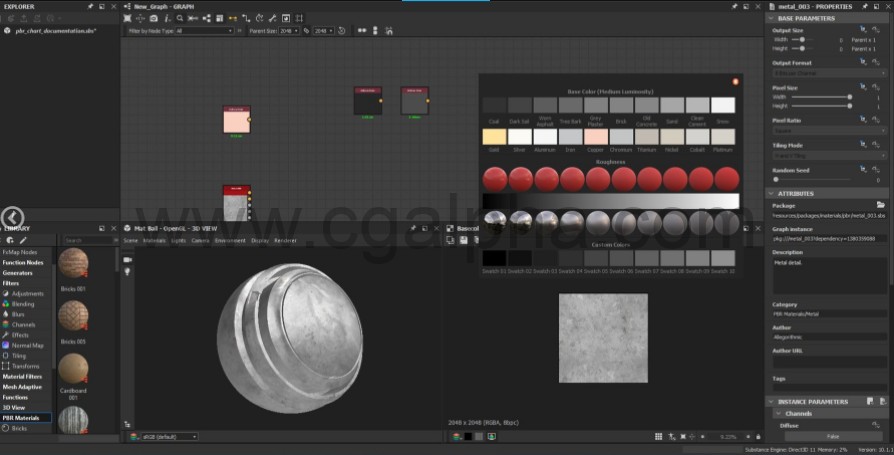Screen dimensions: 894x455
Task: Click the yellow link connections icon
Action: coord(233,18)
